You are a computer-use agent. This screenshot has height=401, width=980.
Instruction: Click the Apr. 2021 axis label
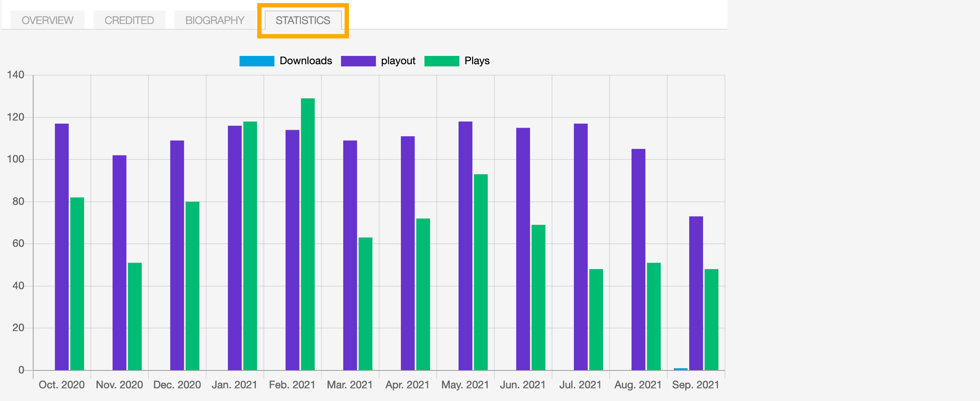point(407,385)
